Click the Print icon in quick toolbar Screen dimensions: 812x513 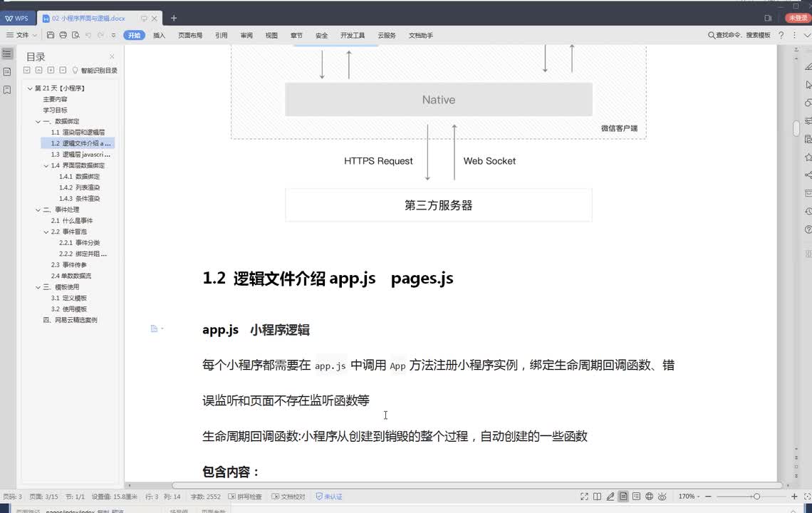(63, 35)
